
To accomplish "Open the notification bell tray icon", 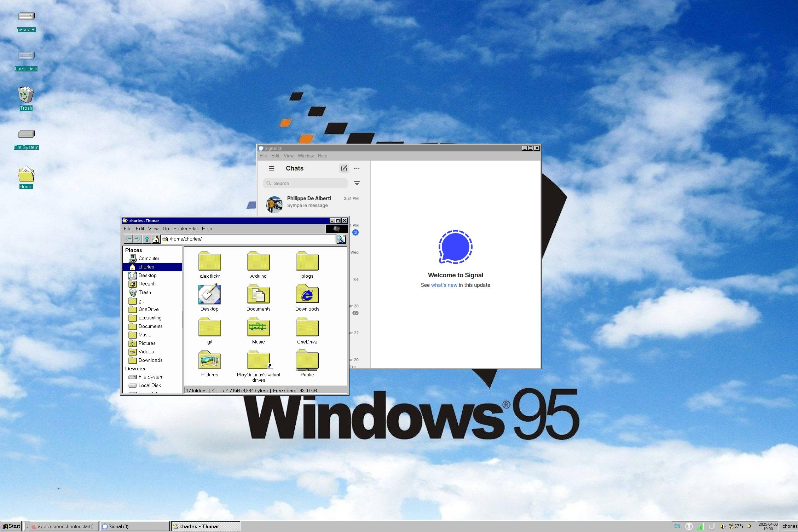I will point(749,526).
